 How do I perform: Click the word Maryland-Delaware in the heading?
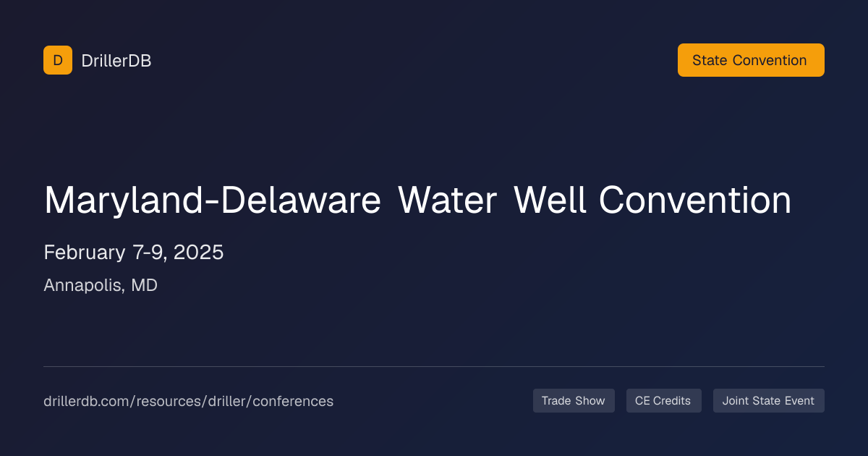[x=213, y=200]
